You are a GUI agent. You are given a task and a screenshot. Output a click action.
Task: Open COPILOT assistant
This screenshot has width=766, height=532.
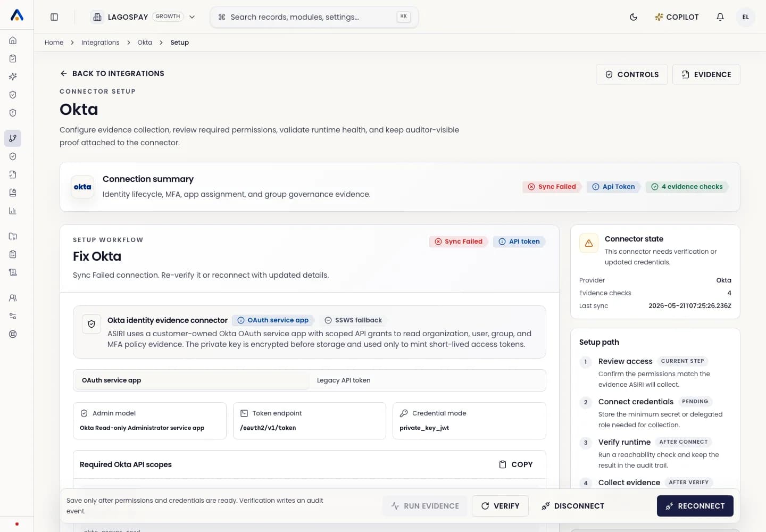[677, 17]
